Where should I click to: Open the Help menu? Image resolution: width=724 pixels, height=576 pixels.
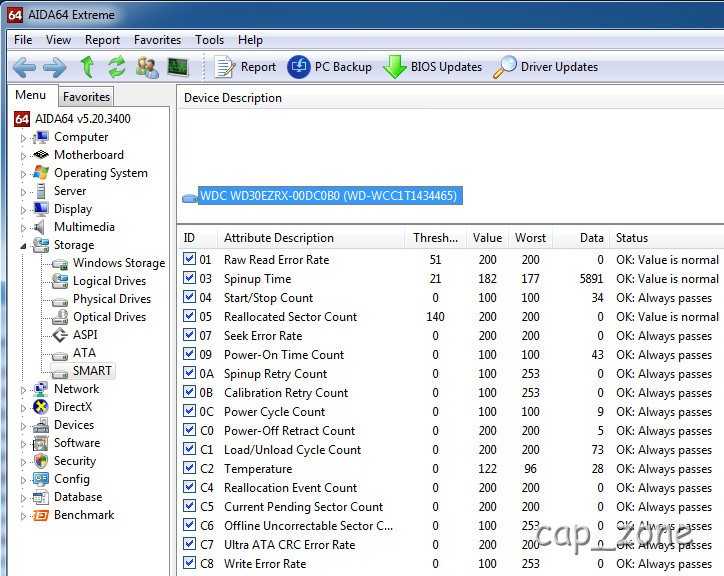250,40
